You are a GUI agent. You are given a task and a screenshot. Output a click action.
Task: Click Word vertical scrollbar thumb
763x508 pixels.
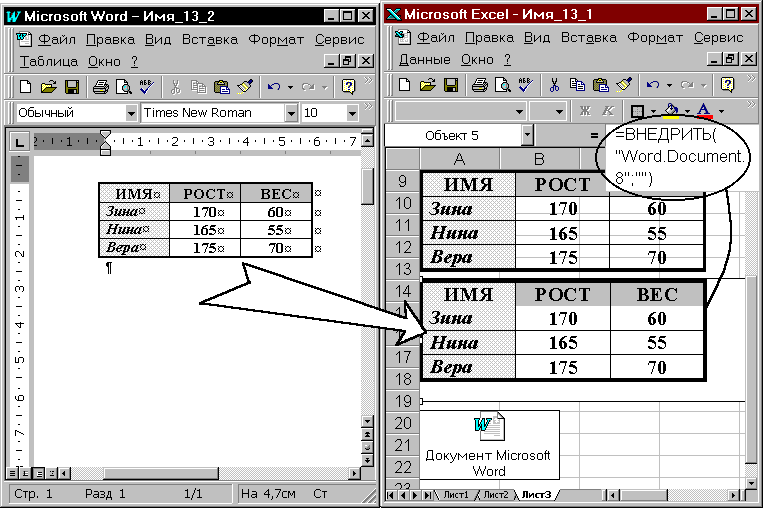click(x=367, y=186)
